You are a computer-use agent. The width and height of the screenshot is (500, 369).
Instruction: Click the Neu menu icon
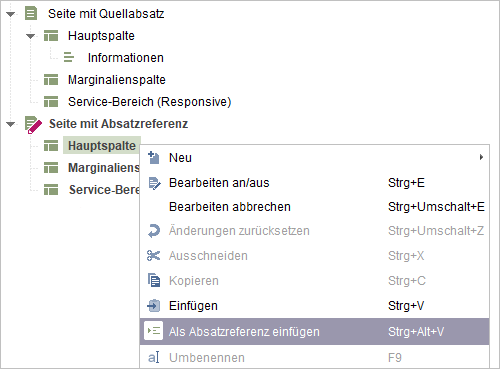pos(154,157)
